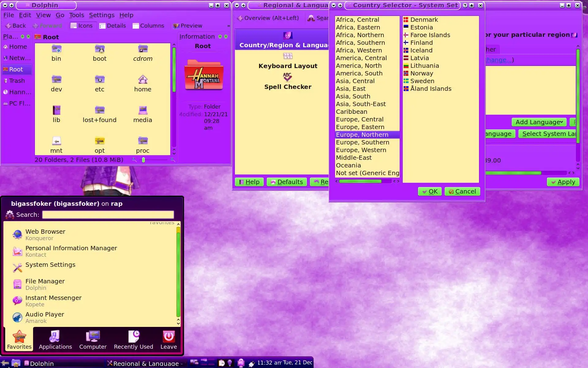
Task: Switch to the Applications tab
Action: click(55, 340)
